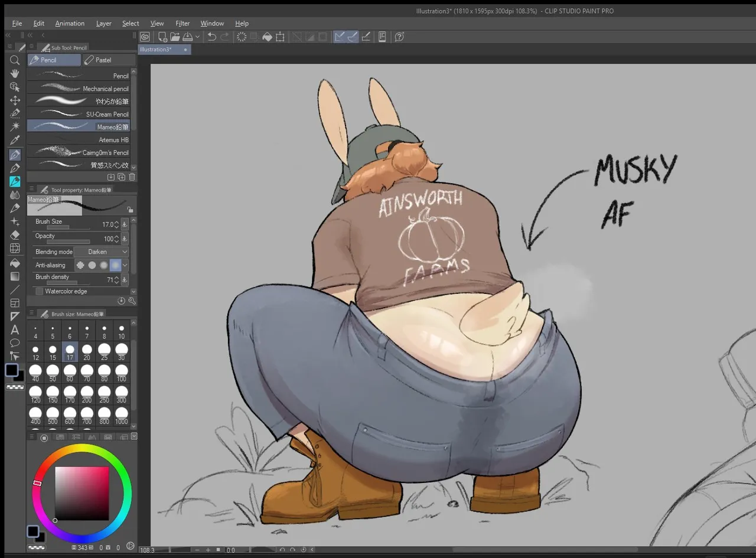The image size is (756, 558).
Task: Click the color wheel saturation square
Action: click(82, 494)
